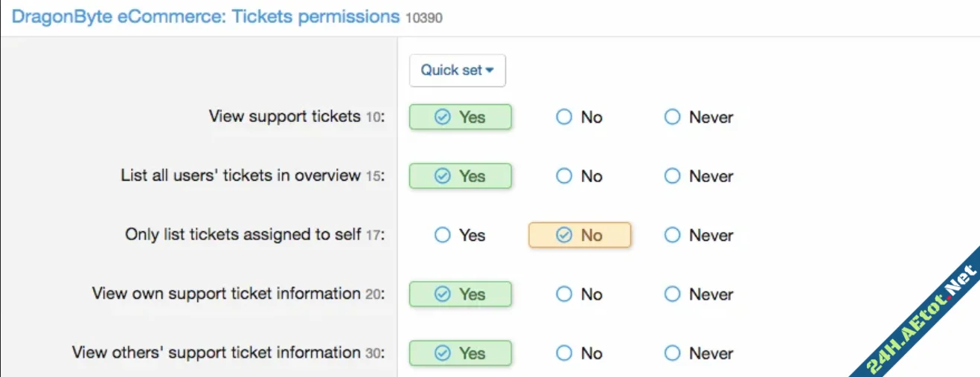Screen dimensions: 980x377
Task: Select Yes for View others' support ticket information
Action: tap(460, 353)
